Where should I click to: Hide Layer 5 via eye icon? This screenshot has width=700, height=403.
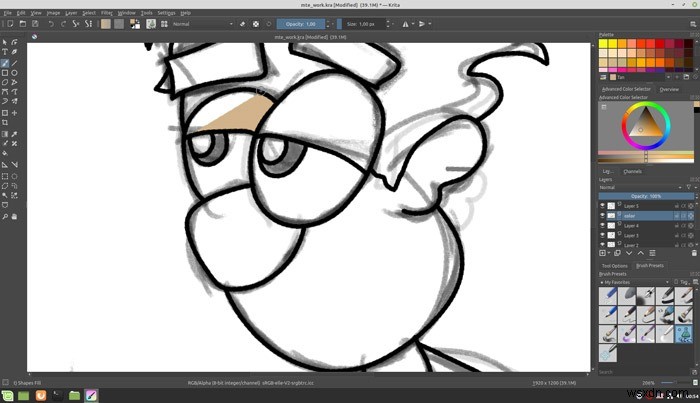pyautogui.click(x=602, y=206)
